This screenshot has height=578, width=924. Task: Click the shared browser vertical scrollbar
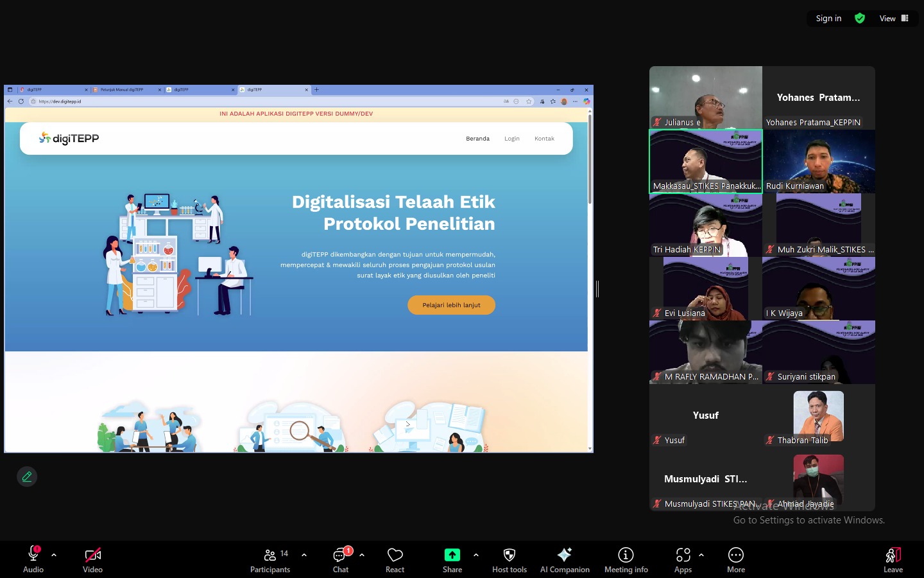pos(590,160)
